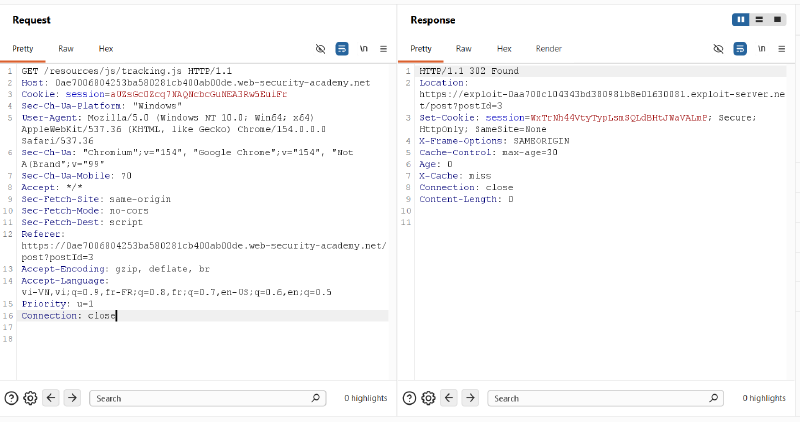Click the Referer header label in Request
800x422 pixels.
[43, 234]
